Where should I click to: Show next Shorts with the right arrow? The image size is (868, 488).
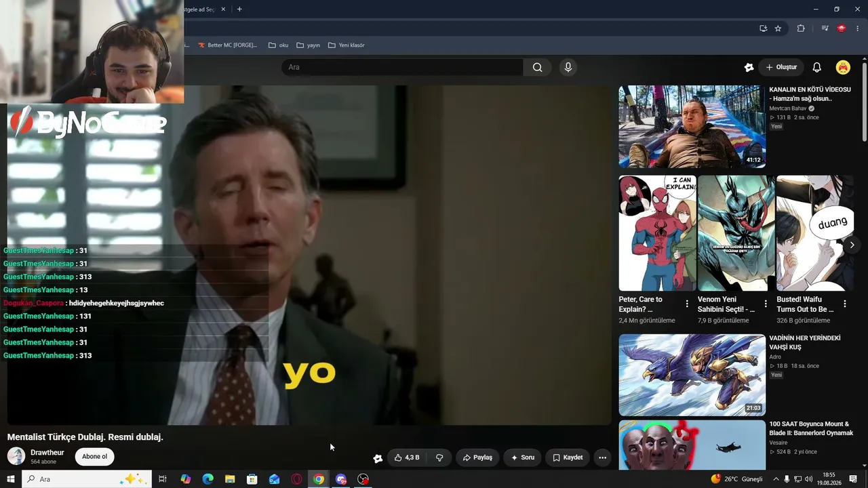[852, 245]
